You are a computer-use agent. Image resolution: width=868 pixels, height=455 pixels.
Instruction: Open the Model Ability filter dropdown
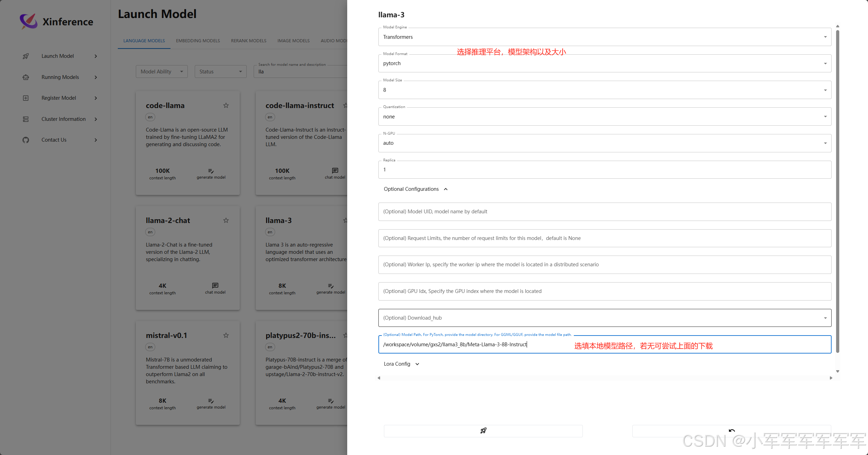[161, 72]
